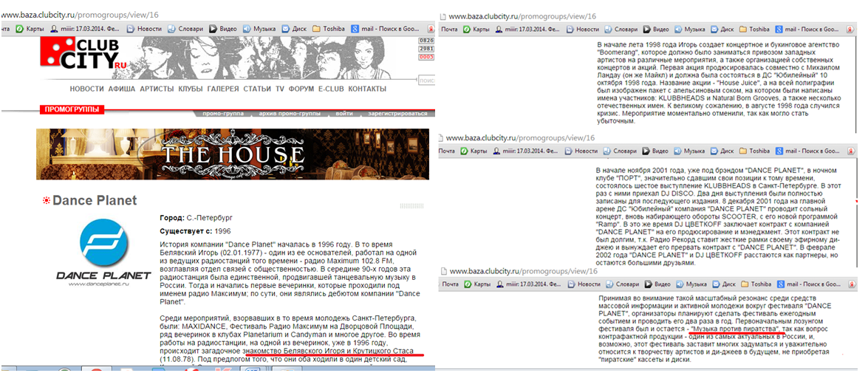Open the TV site menu item

[280, 89]
